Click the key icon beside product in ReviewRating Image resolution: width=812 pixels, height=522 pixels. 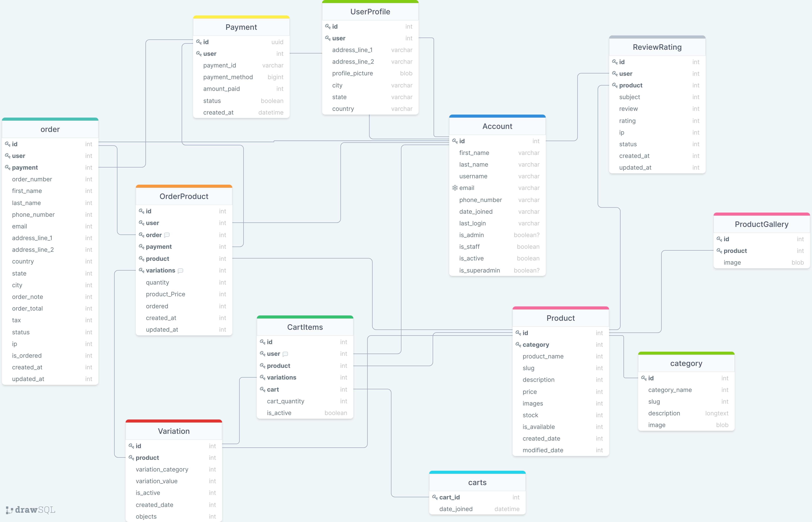[x=615, y=85]
